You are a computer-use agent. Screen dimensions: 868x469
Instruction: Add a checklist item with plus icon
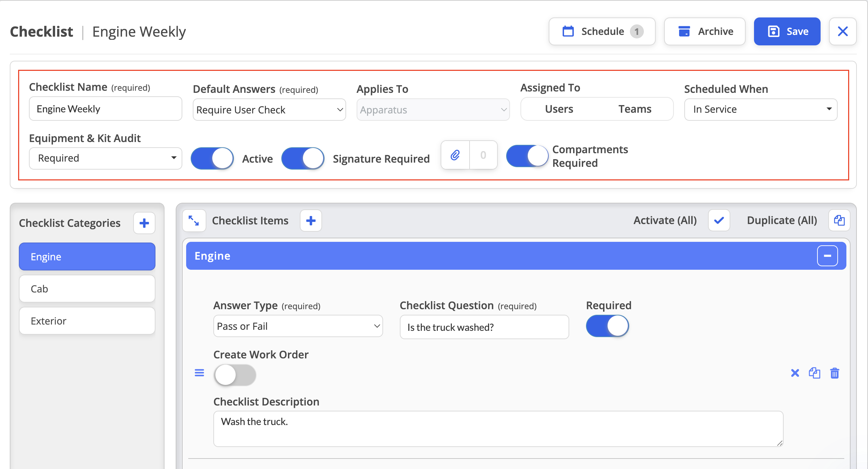pyautogui.click(x=311, y=221)
